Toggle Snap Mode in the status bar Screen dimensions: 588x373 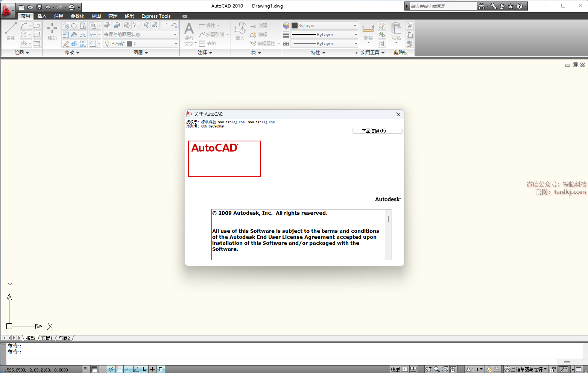tap(86, 369)
